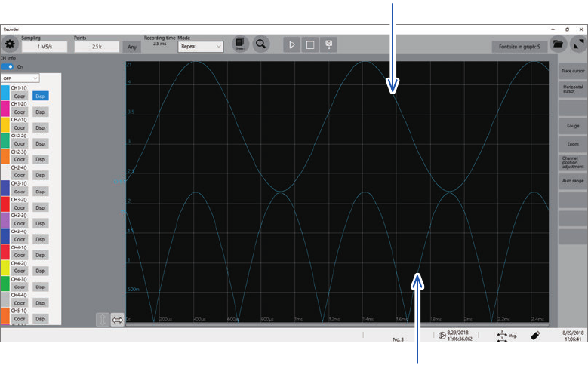
Task: Click the Color button for CH4-3
Action: coord(20,287)
